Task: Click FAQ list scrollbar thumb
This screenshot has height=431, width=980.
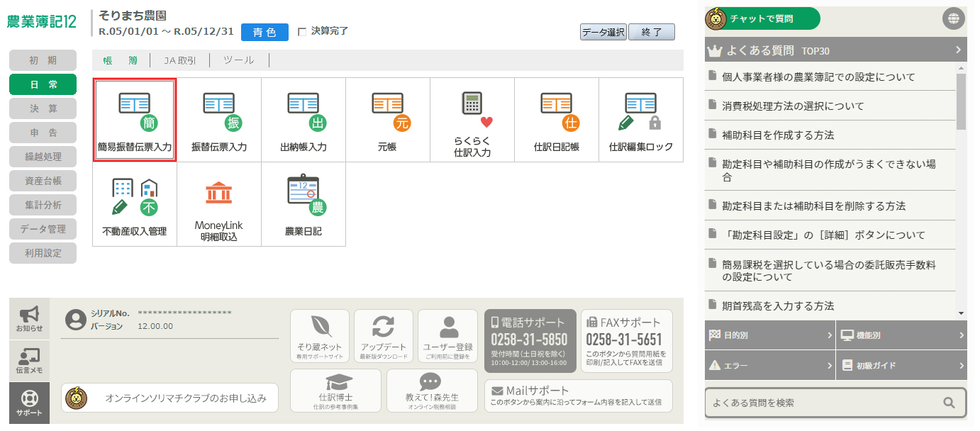Action: click(962, 101)
